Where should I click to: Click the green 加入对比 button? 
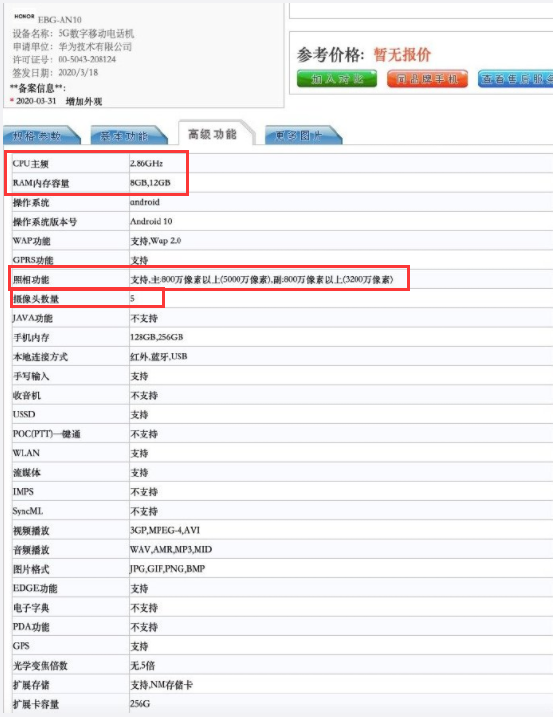[337, 79]
